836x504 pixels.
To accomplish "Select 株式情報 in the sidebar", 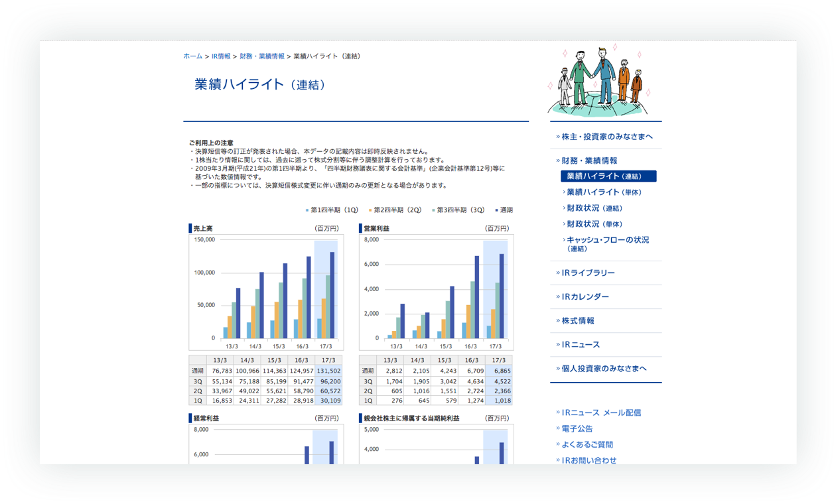I will 577,321.
